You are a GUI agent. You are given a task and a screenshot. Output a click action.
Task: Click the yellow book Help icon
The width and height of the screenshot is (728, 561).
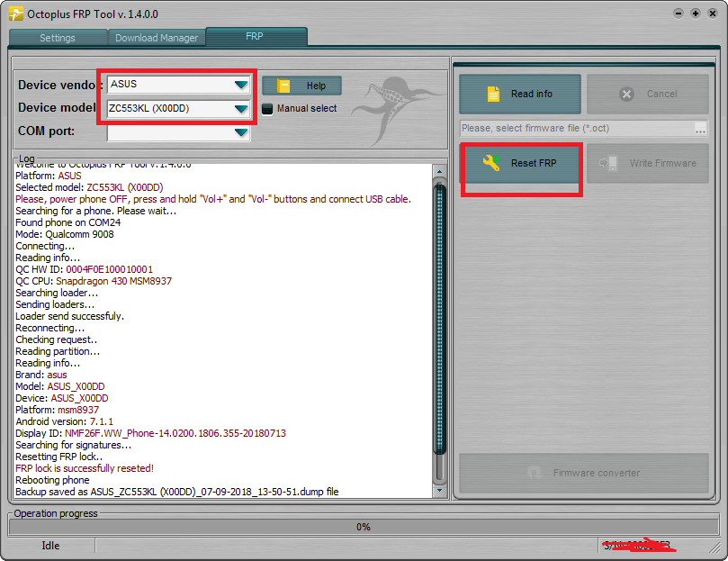pyautogui.click(x=283, y=86)
